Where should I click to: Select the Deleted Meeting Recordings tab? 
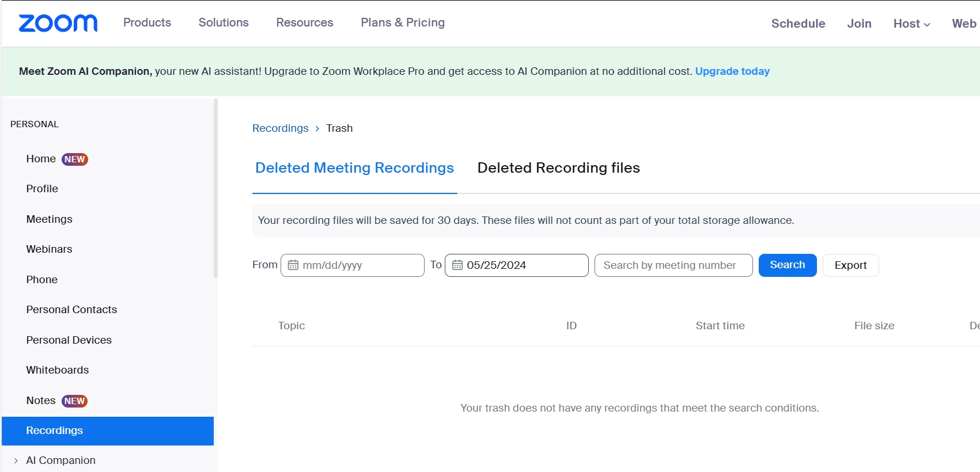[354, 168]
